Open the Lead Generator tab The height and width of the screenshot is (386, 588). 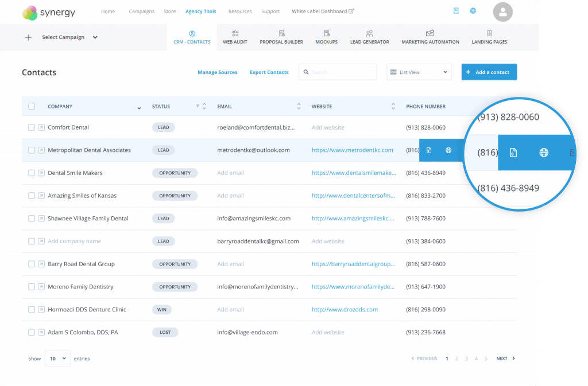(x=369, y=38)
